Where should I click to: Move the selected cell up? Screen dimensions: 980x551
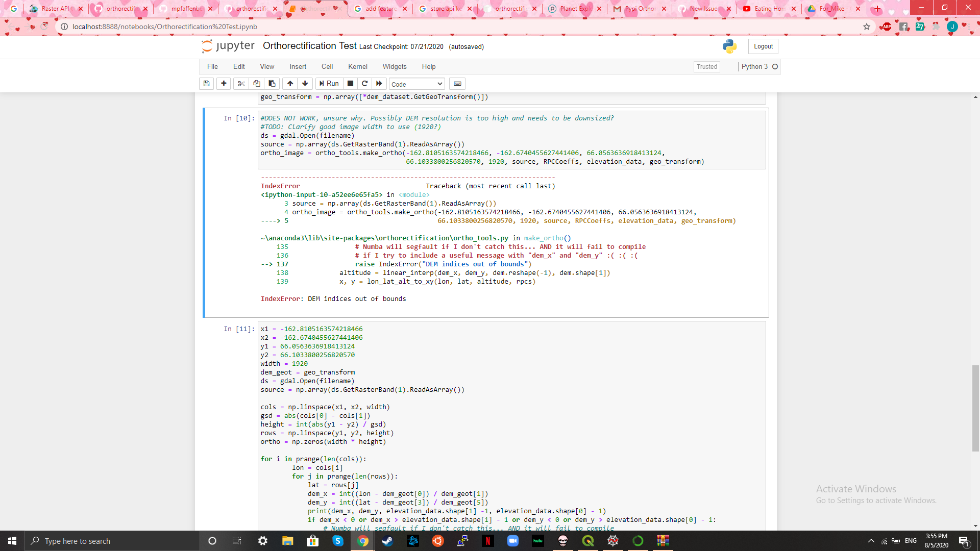[289, 83]
